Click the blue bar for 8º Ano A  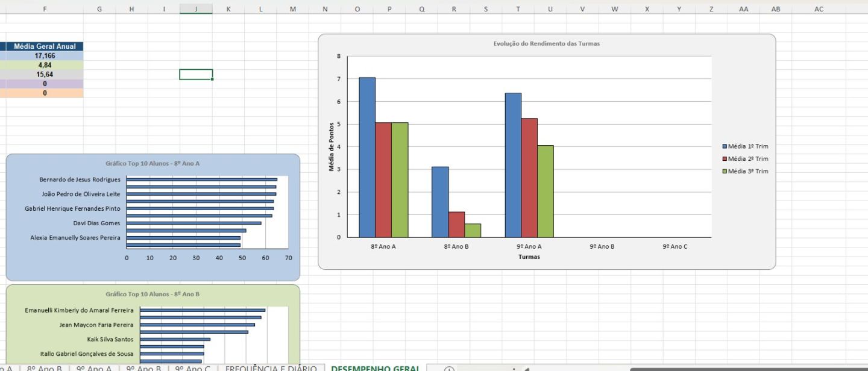pyautogui.click(x=367, y=157)
